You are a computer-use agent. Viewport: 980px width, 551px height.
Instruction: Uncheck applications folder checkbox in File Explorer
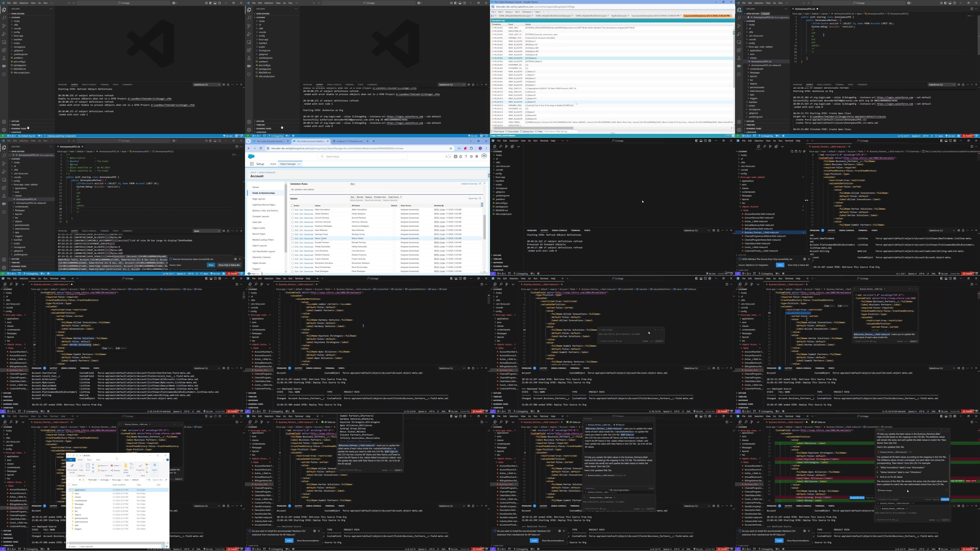coord(70,490)
